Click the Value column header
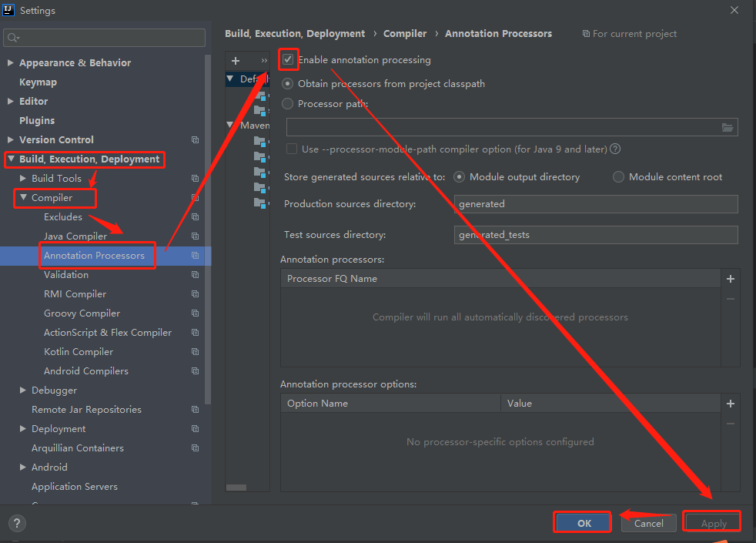Screen dimensions: 756x543 coord(610,404)
